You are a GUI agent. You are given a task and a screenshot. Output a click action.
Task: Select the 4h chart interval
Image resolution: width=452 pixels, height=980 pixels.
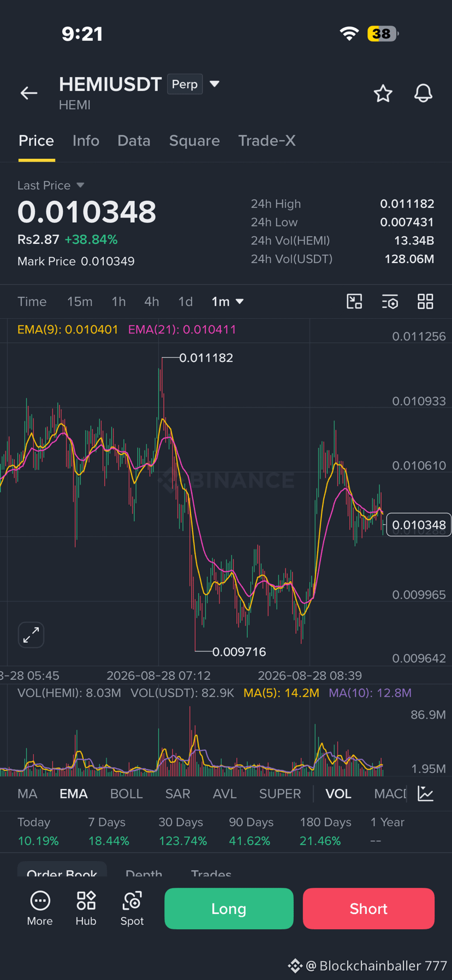click(x=152, y=302)
